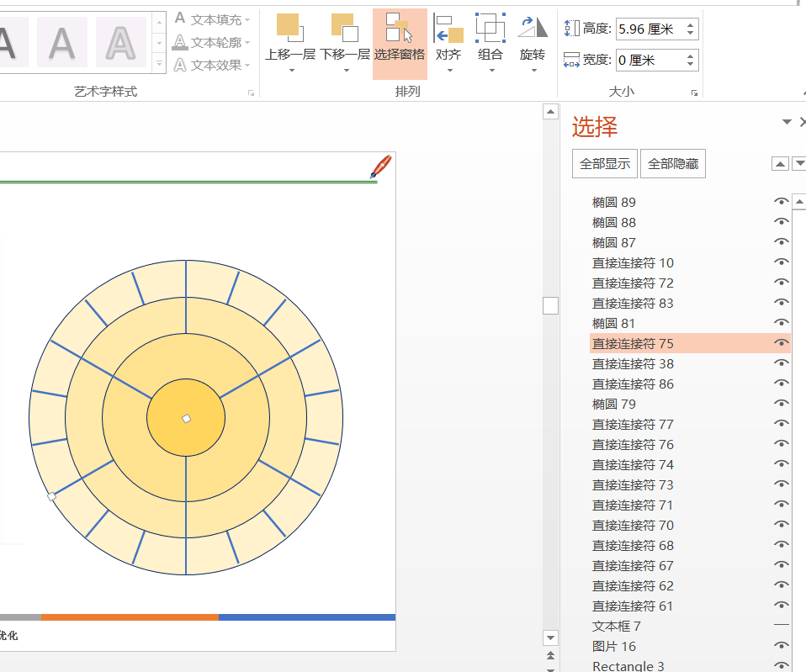Expand the Text Fill dropdown arrow
The height and width of the screenshot is (672, 806).
coord(247,20)
